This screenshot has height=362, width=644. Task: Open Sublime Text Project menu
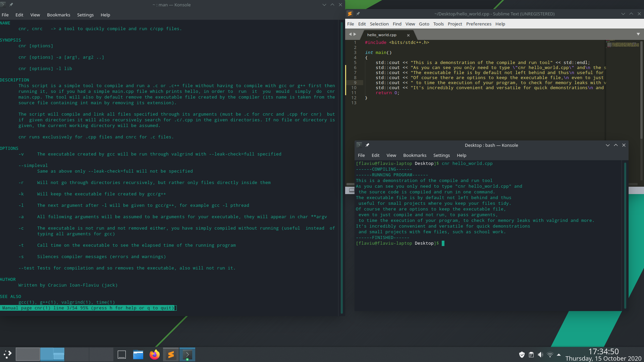point(455,24)
